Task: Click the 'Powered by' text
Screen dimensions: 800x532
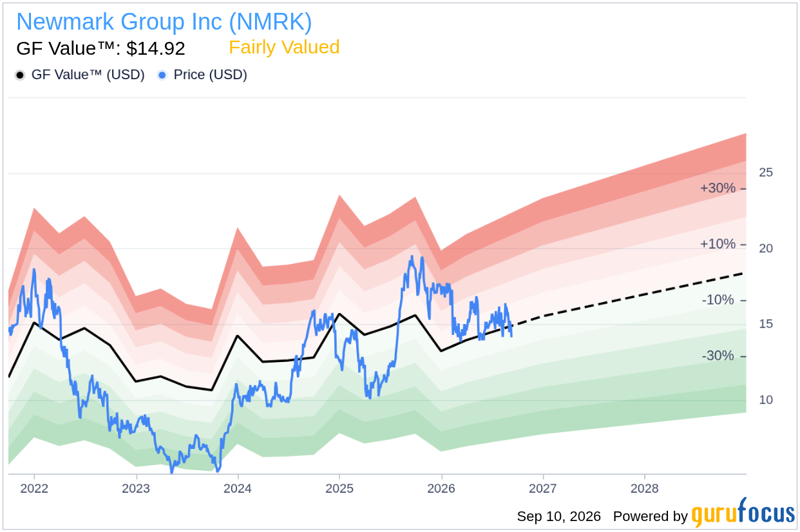Action: [650, 517]
